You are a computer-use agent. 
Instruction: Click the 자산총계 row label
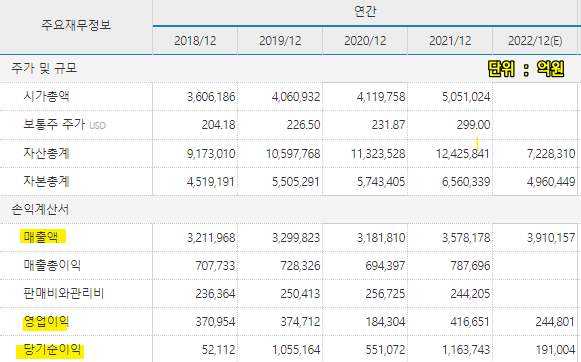pos(46,153)
